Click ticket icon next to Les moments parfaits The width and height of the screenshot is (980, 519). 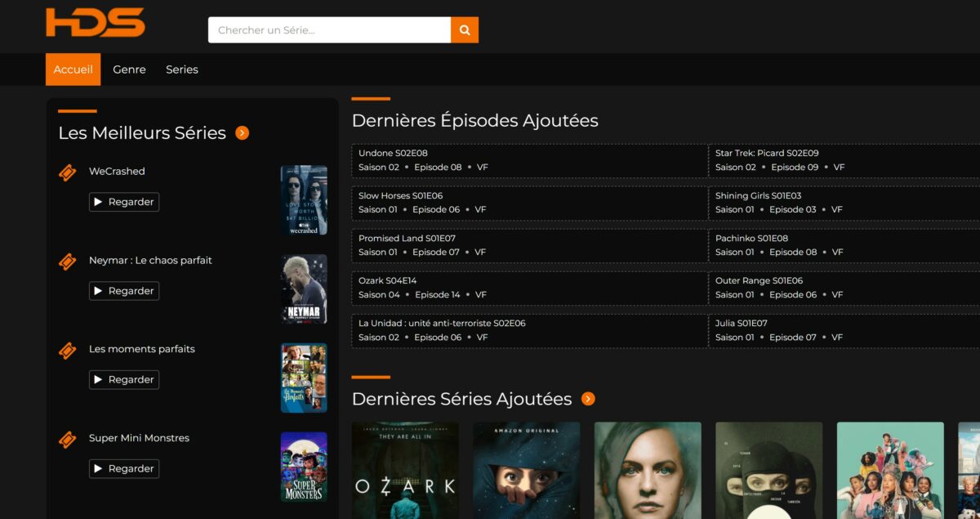[x=68, y=351]
